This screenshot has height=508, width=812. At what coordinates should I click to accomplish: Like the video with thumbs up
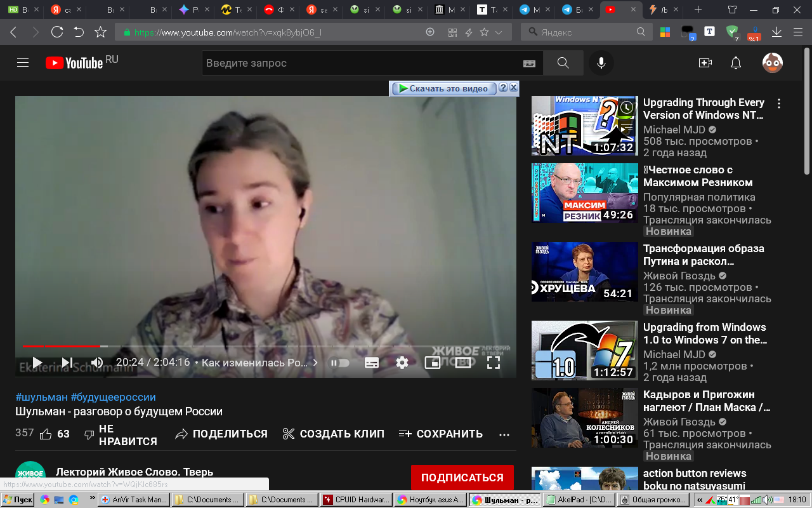pyautogui.click(x=55, y=434)
